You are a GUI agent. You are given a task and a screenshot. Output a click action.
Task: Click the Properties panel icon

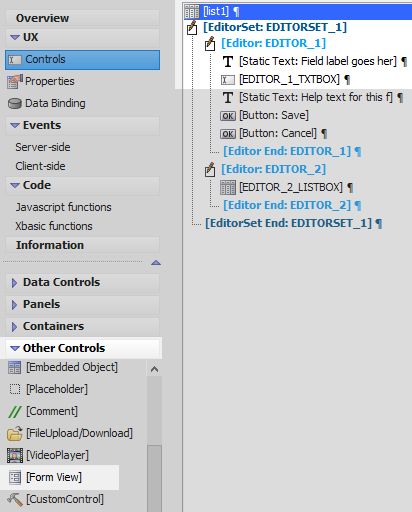[15, 81]
